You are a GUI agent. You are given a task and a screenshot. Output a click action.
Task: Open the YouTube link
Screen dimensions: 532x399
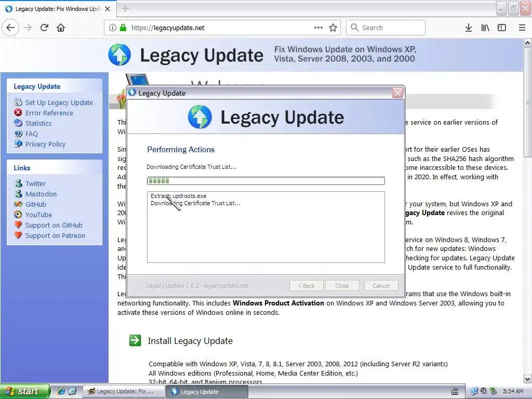(38, 215)
